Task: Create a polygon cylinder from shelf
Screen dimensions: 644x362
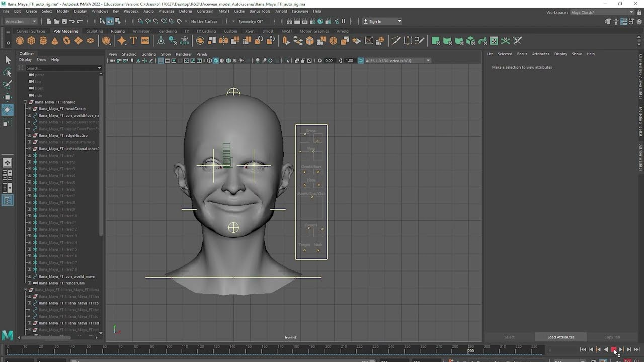Action: pos(43,41)
